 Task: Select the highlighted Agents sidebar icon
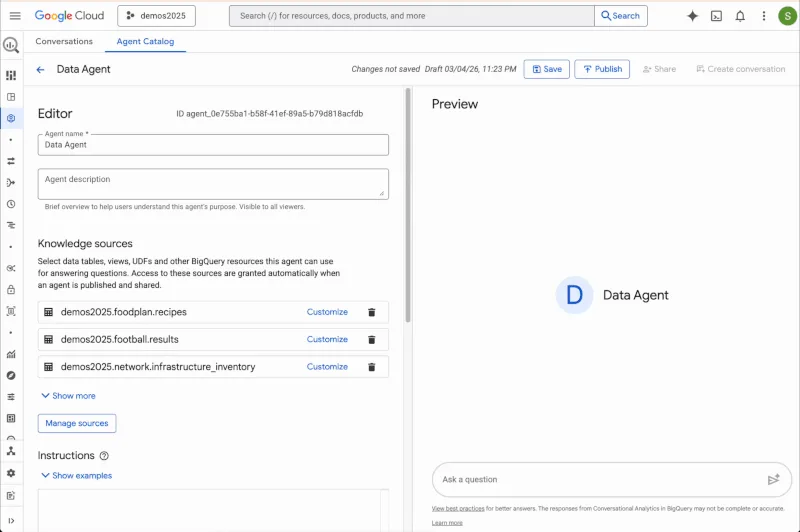(11, 118)
